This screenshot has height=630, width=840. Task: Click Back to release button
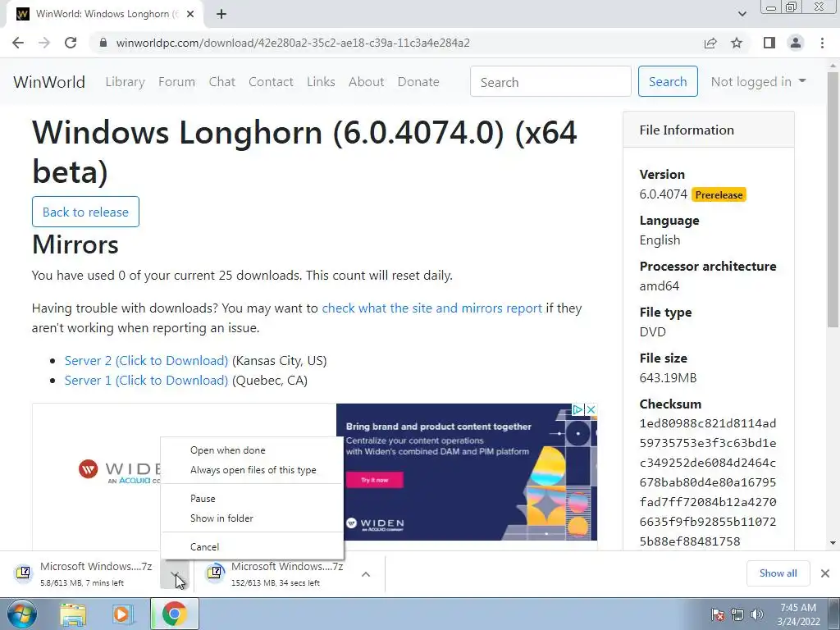pos(85,212)
